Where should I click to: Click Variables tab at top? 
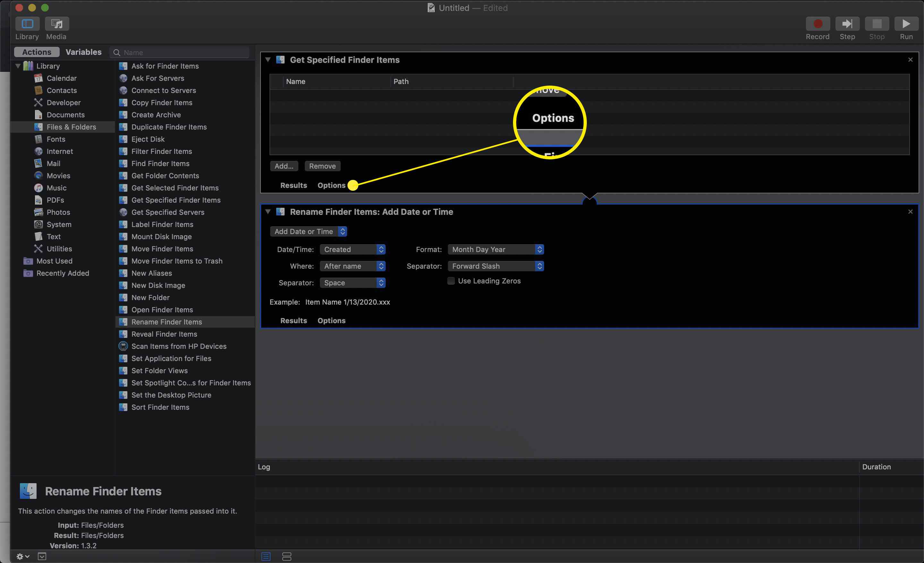(x=84, y=51)
